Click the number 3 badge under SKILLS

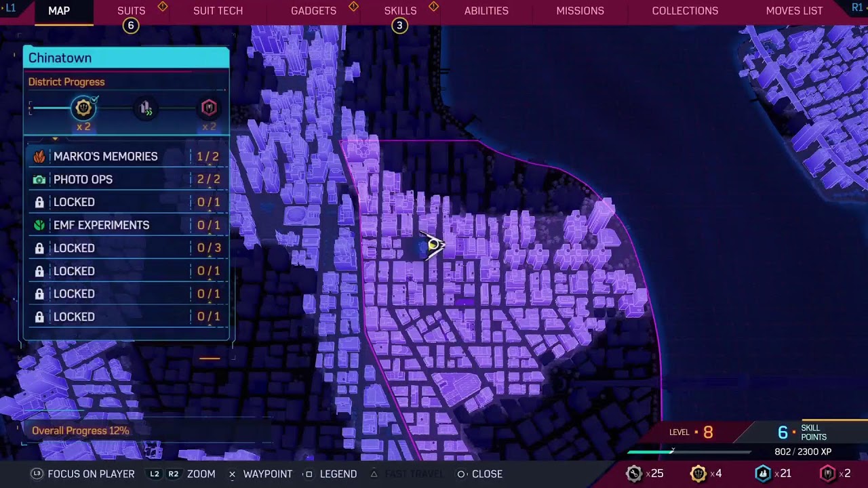(399, 26)
